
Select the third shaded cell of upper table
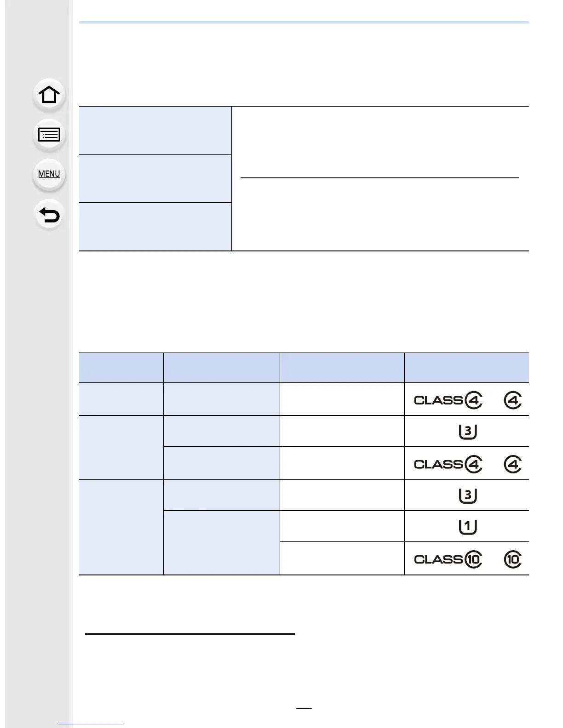[155, 227]
